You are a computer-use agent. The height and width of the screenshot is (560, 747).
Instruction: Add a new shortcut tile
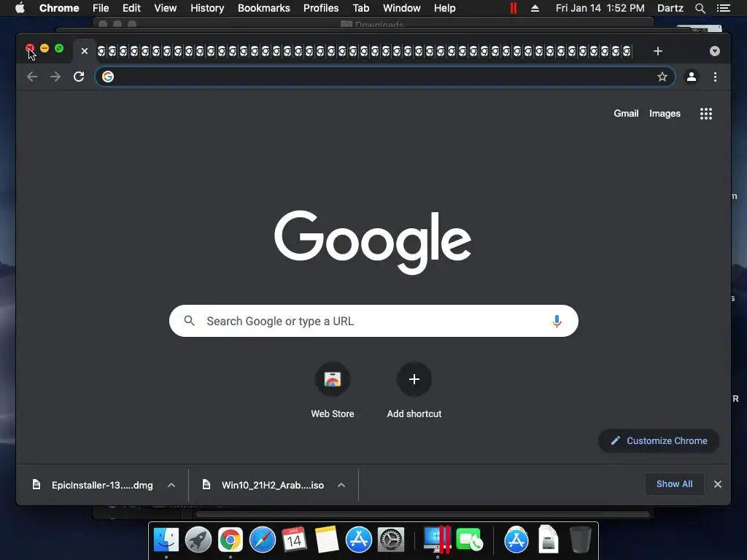click(x=414, y=391)
